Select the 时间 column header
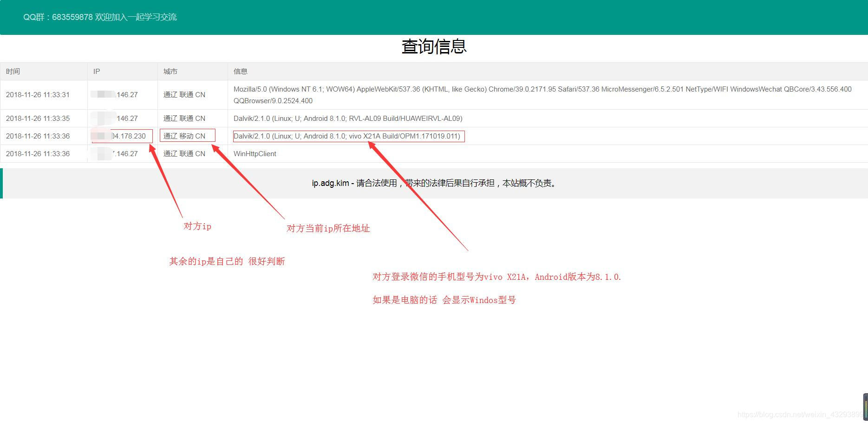The image size is (868, 423). click(x=13, y=71)
